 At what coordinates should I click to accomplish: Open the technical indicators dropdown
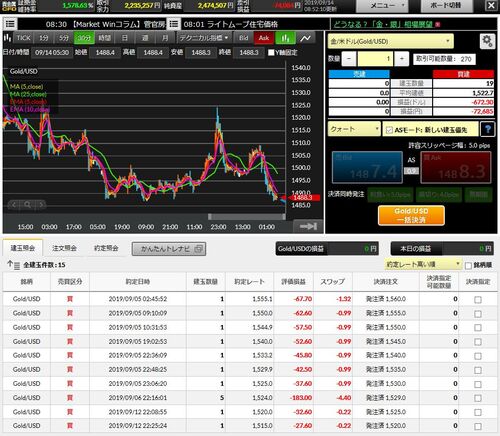pyautogui.click(x=203, y=38)
